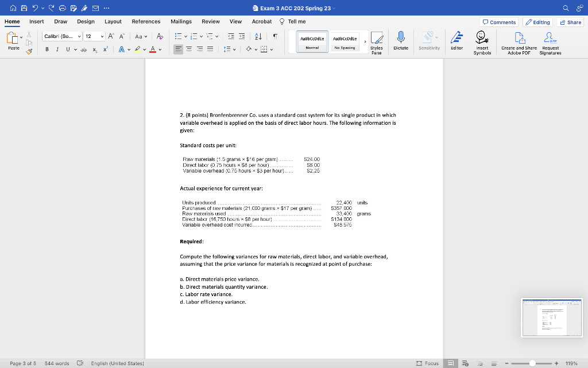Switch to the Mailings ribbon tab
This screenshot has height=368, width=588.
click(x=181, y=21)
